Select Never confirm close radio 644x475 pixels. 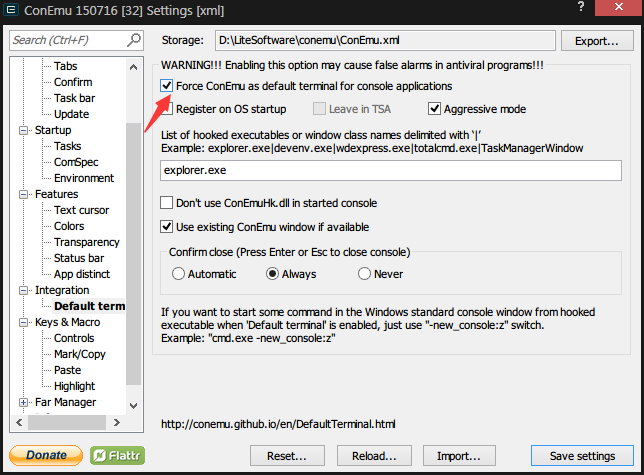coord(364,274)
